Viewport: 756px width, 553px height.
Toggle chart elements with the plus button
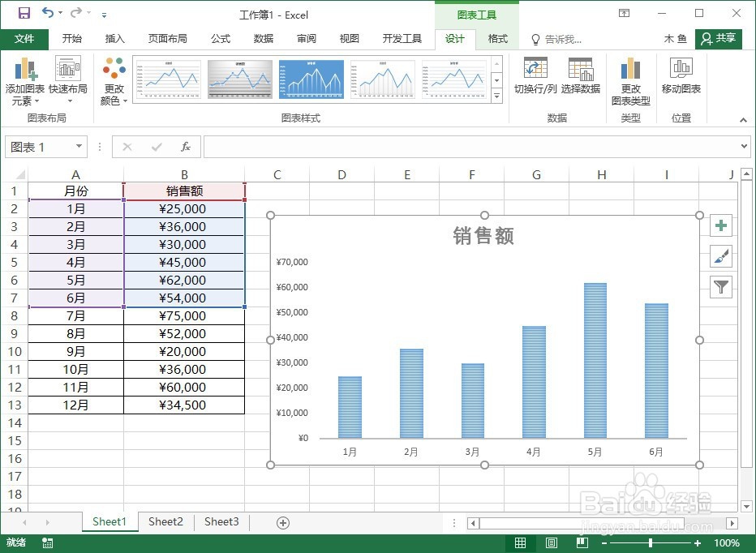point(721,225)
